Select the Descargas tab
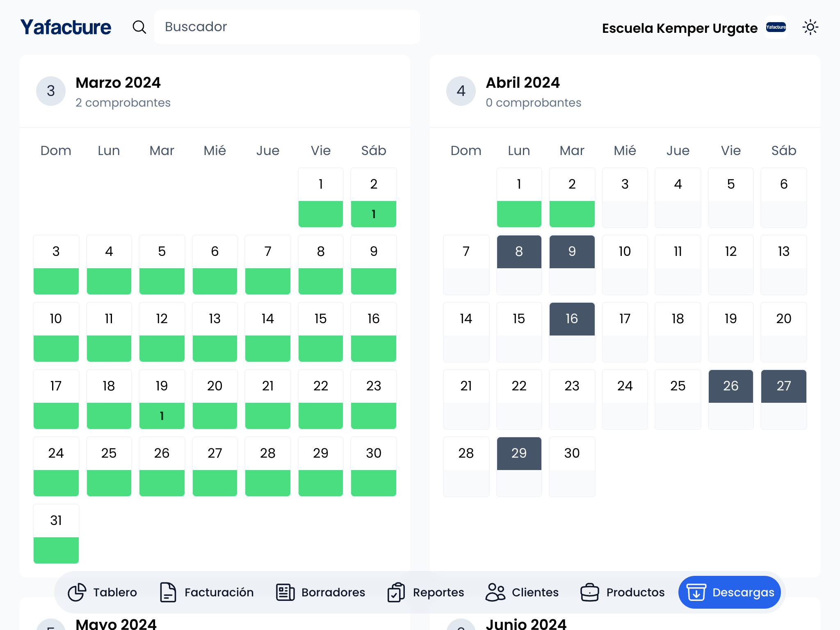This screenshot has width=840, height=630. (x=730, y=592)
